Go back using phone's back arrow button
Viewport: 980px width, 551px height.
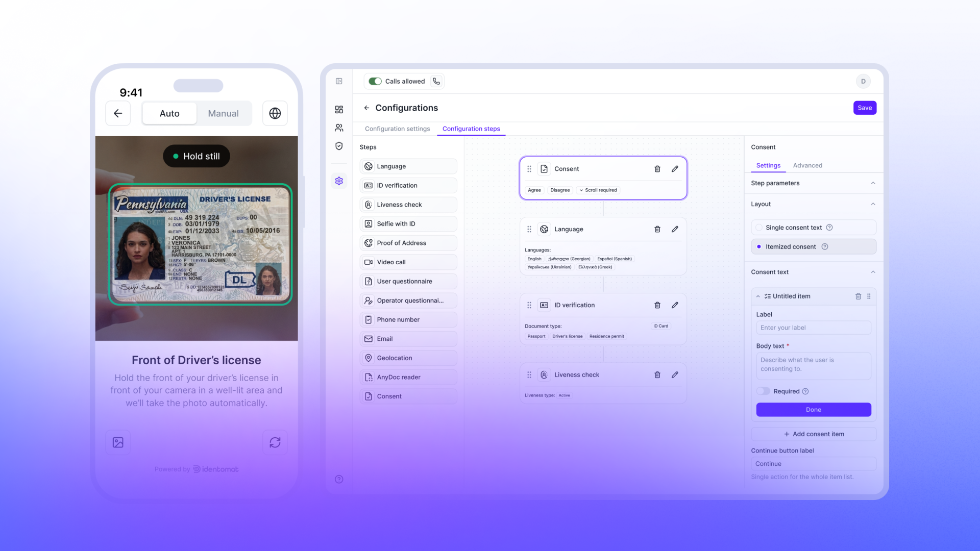click(x=118, y=113)
